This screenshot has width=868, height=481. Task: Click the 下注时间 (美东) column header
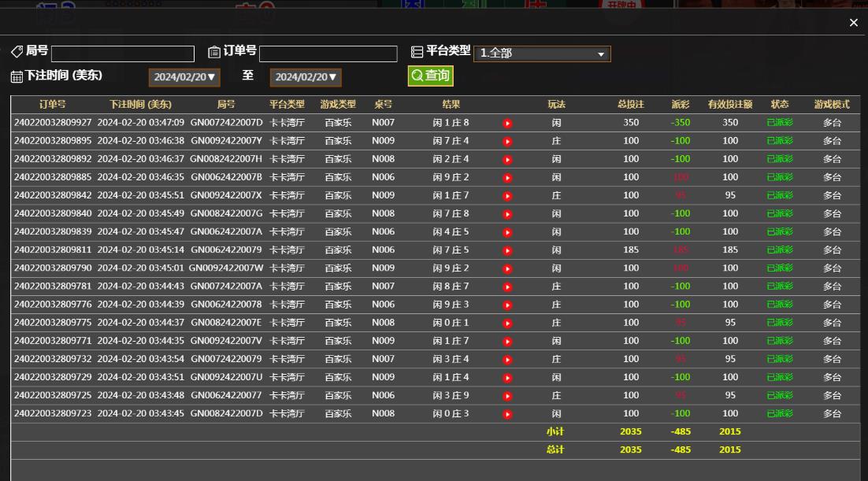pyautogui.click(x=141, y=105)
